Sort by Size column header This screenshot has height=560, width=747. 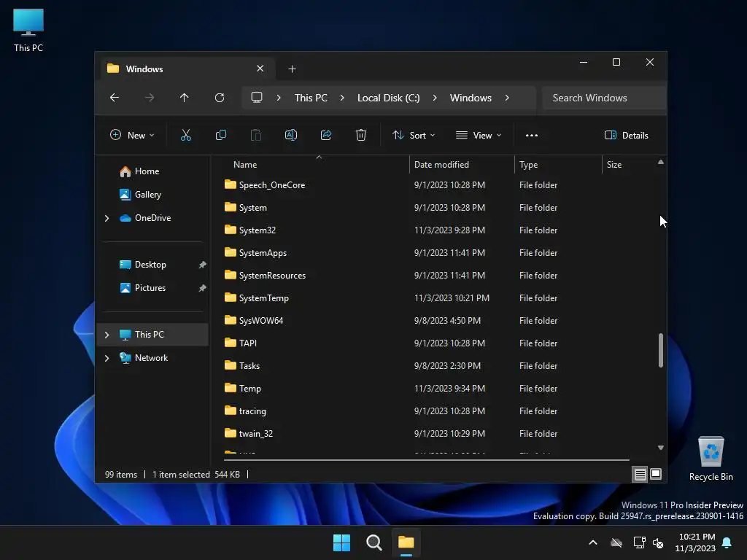click(629, 164)
